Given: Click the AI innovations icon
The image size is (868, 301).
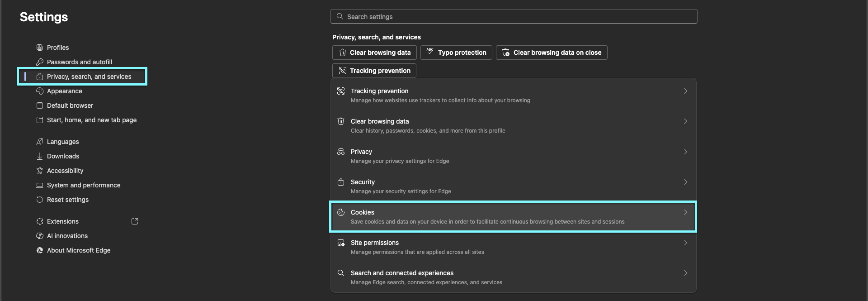Looking at the screenshot, I should 40,236.
